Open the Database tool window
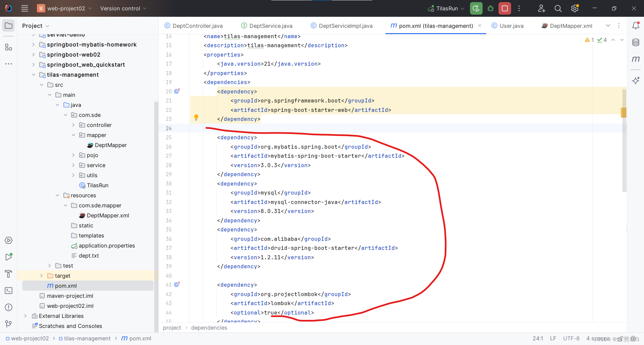Screen dimensions: 644x345 coord(636,42)
